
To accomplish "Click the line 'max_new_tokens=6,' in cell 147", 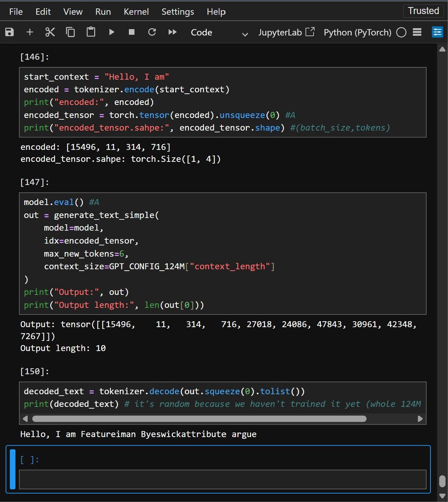I will point(86,254).
